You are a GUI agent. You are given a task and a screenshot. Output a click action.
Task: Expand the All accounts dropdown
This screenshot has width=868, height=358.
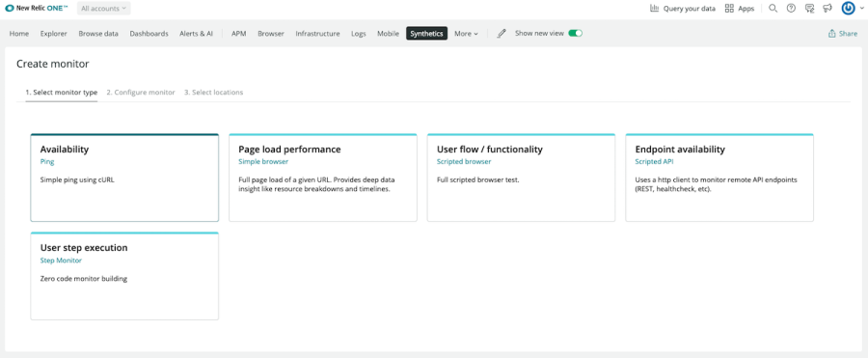(x=103, y=9)
